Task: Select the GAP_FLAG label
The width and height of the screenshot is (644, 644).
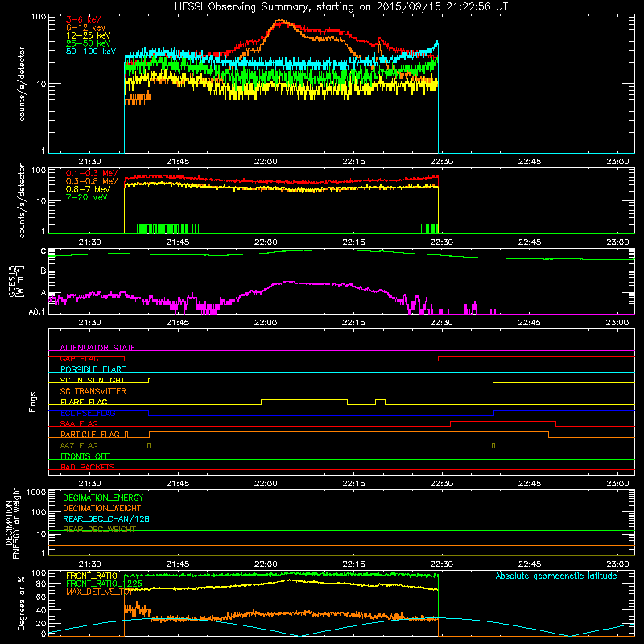Action: pyautogui.click(x=79, y=358)
